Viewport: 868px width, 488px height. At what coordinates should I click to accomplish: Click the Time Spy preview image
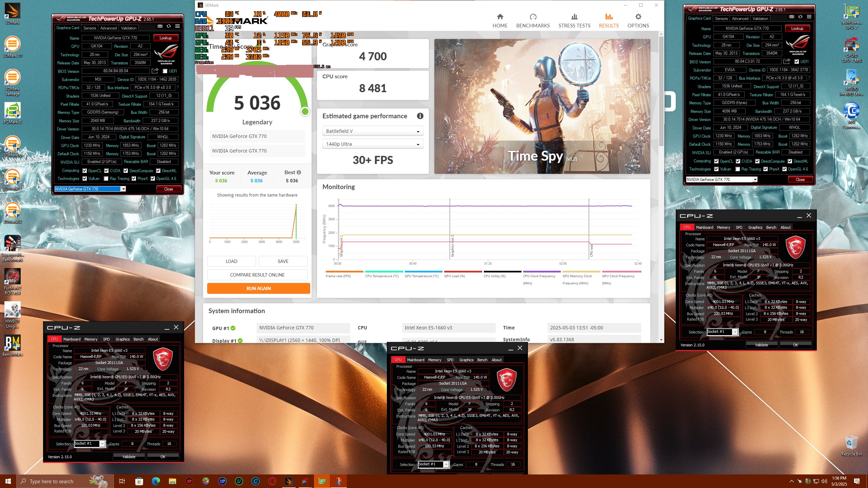pos(542,106)
